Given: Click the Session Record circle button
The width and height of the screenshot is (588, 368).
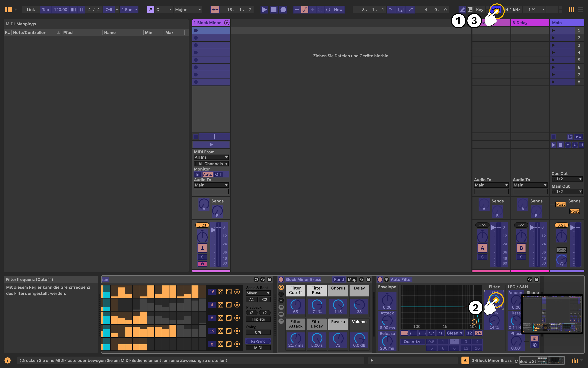Looking at the screenshot, I should click(328, 10).
